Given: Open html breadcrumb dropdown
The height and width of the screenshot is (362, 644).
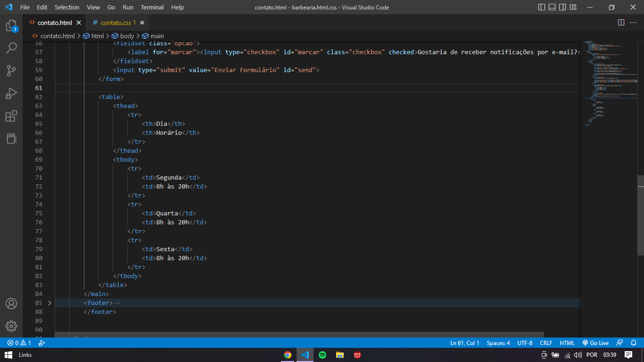Looking at the screenshot, I should [93, 36].
